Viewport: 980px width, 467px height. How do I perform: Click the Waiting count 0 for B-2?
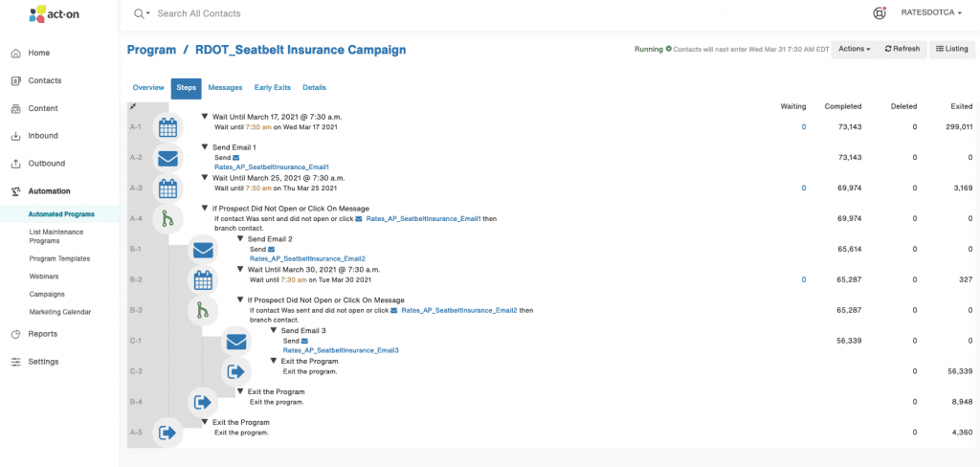(804, 279)
